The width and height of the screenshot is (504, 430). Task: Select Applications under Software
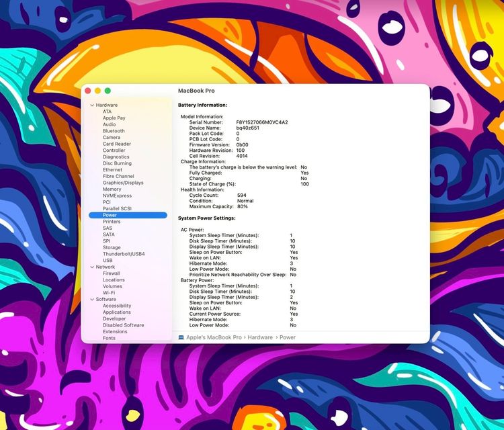[x=117, y=312]
